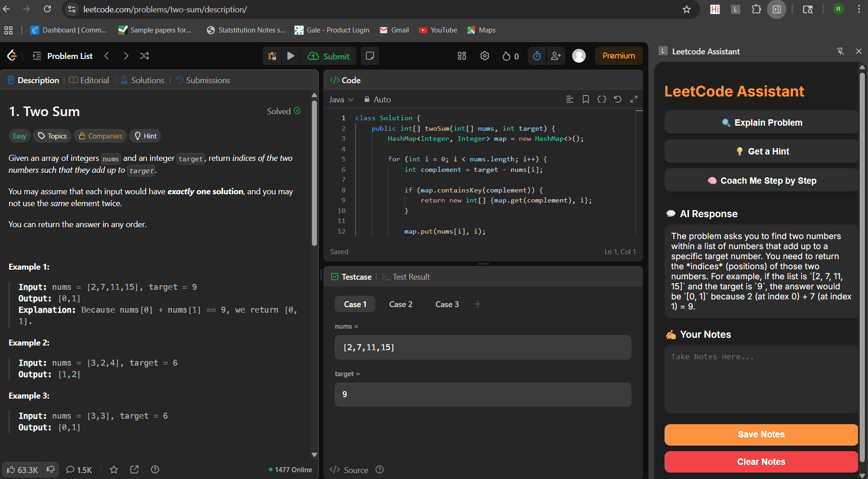Open editor settings gear icon
Screen dimensions: 868x479
click(485, 56)
